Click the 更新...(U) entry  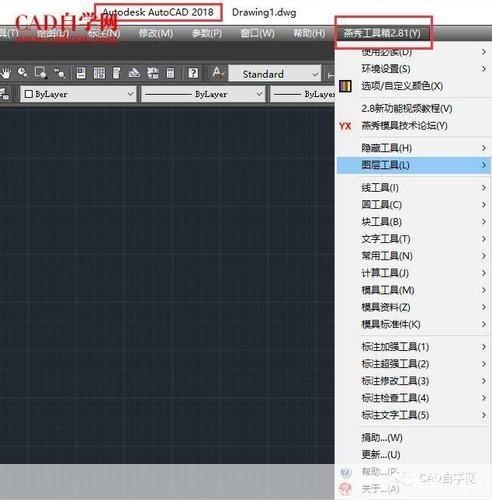(413, 455)
